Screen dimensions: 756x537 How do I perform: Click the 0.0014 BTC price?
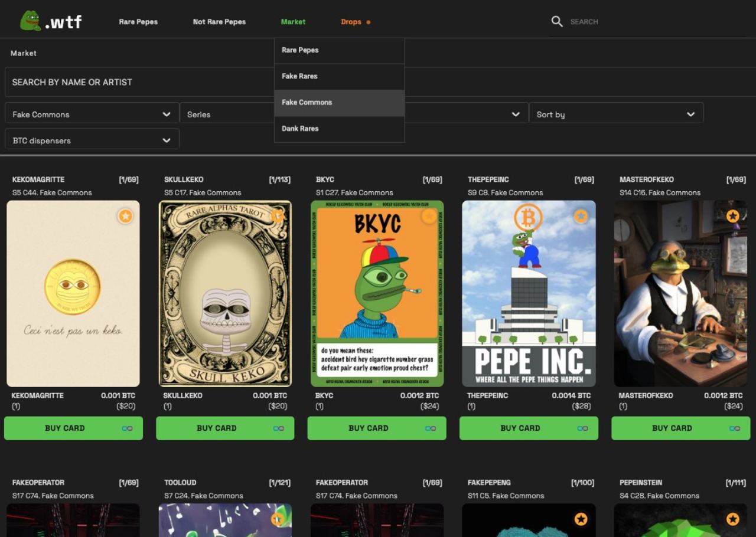tap(571, 395)
